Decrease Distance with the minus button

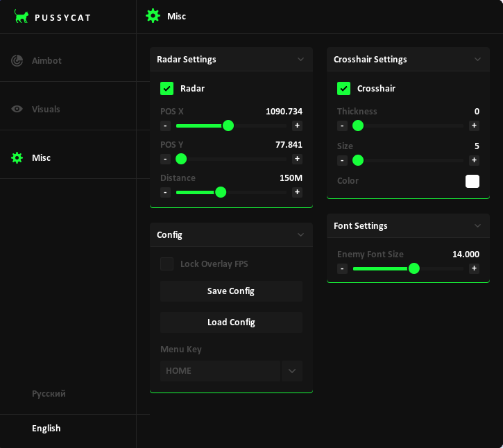coord(165,192)
